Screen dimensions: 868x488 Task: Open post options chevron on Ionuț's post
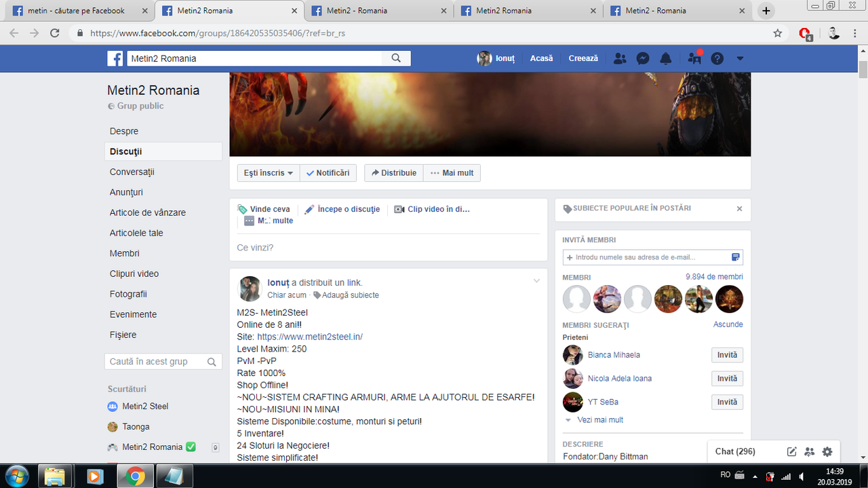536,281
